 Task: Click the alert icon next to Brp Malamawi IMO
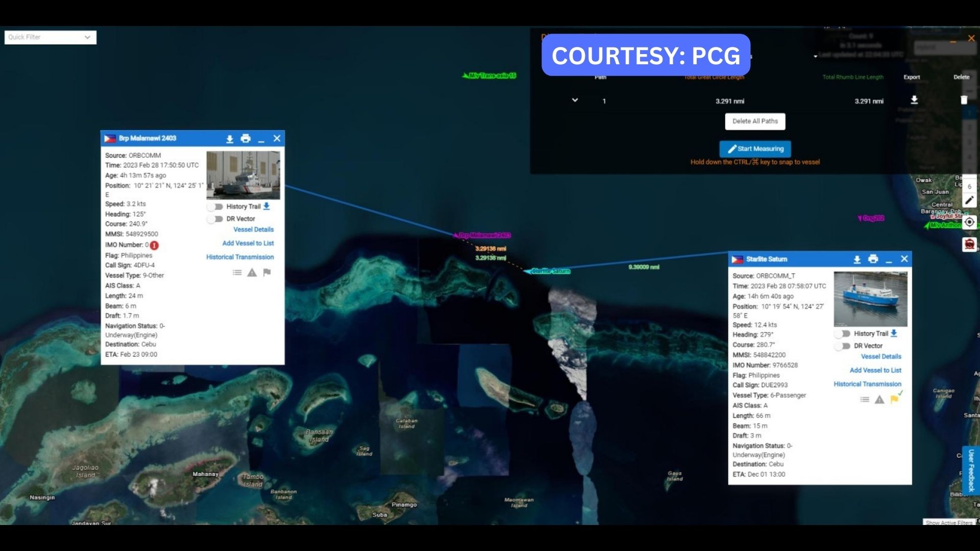click(154, 244)
